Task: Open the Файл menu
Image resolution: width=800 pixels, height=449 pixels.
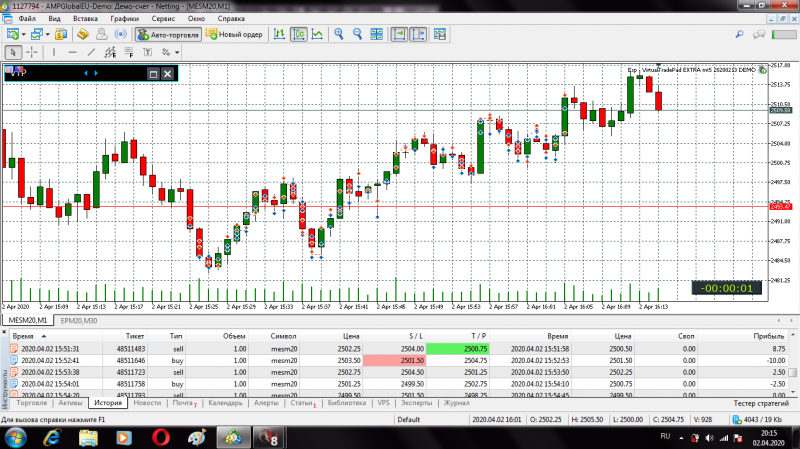Action: click(x=27, y=18)
